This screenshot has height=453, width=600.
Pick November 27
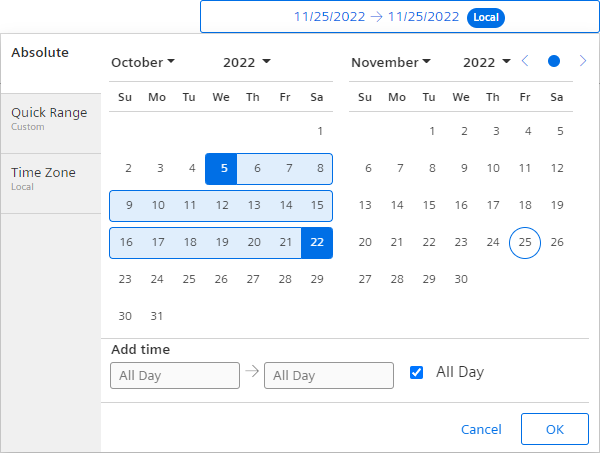tap(365, 279)
